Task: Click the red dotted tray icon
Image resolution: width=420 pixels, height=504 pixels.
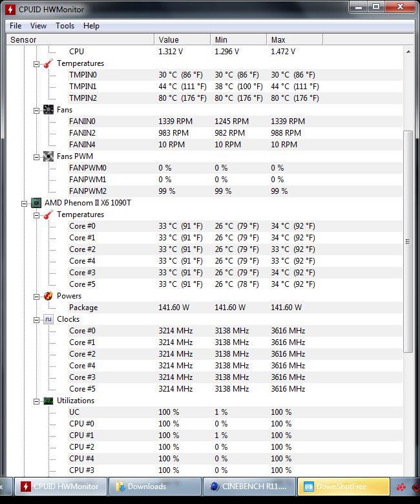Action: (401, 487)
